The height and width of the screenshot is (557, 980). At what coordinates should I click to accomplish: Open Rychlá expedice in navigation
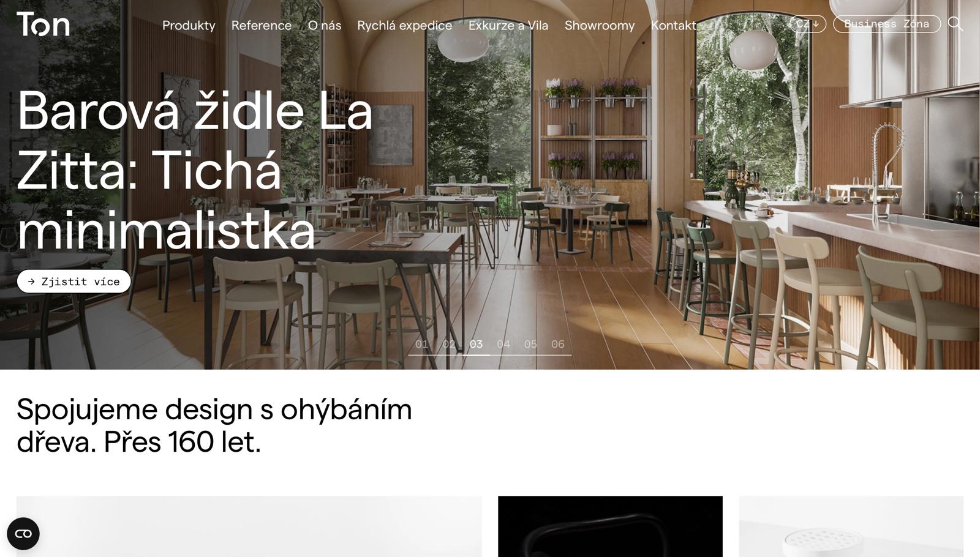click(405, 26)
